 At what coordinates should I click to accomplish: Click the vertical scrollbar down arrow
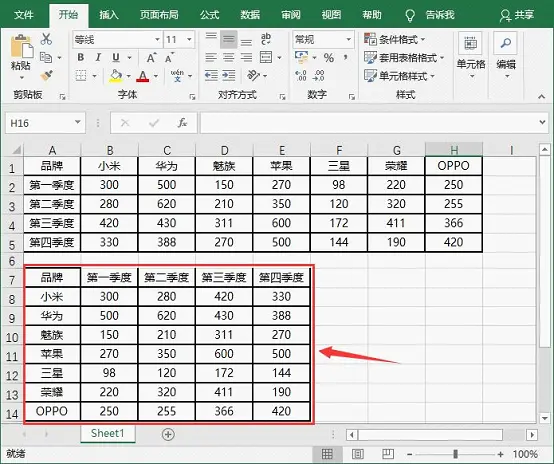(544, 418)
